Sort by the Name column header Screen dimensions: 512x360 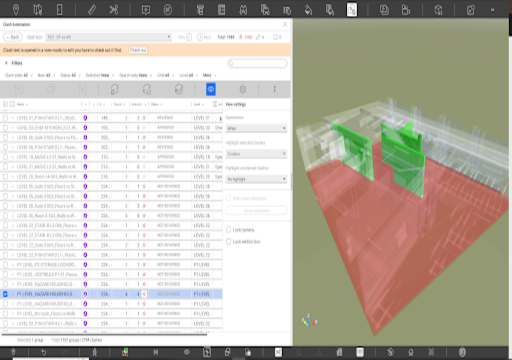click(x=22, y=104)
